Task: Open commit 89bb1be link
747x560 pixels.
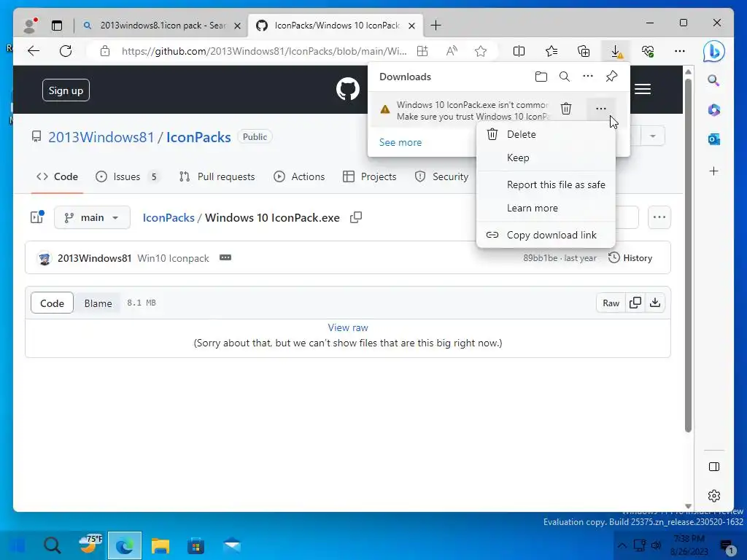Action: click(x=541, y=258)
